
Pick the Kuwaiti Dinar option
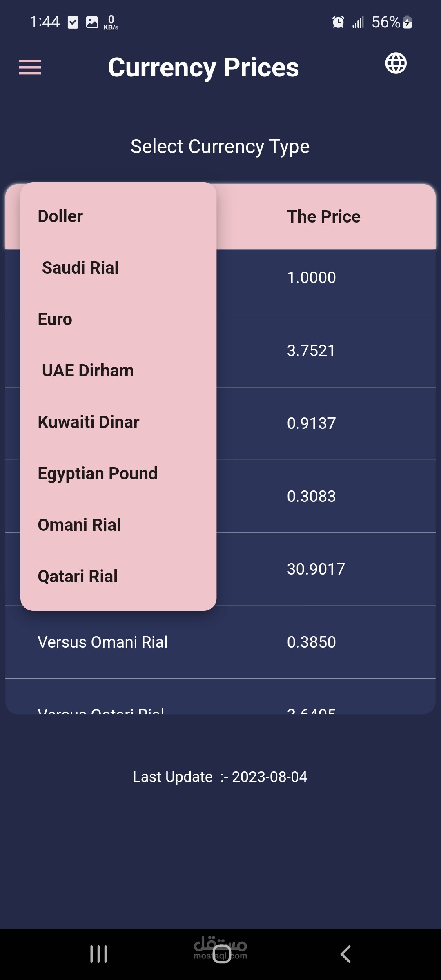click(x=118, y=422)
